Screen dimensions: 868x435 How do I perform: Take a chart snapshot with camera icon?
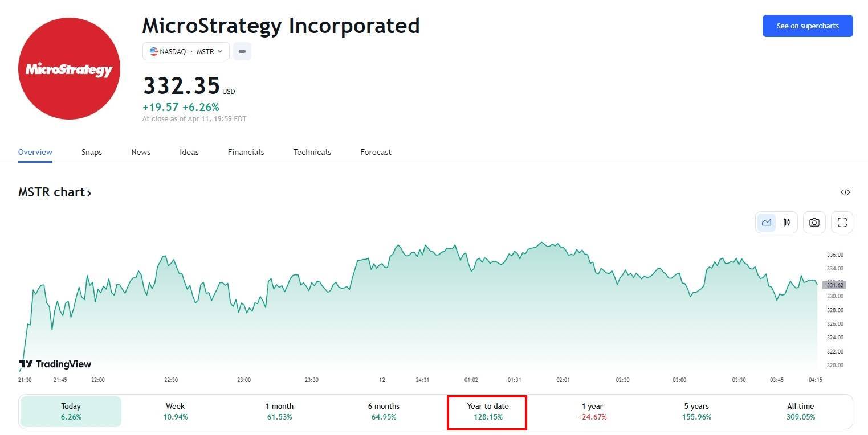(x=814, y=223)
